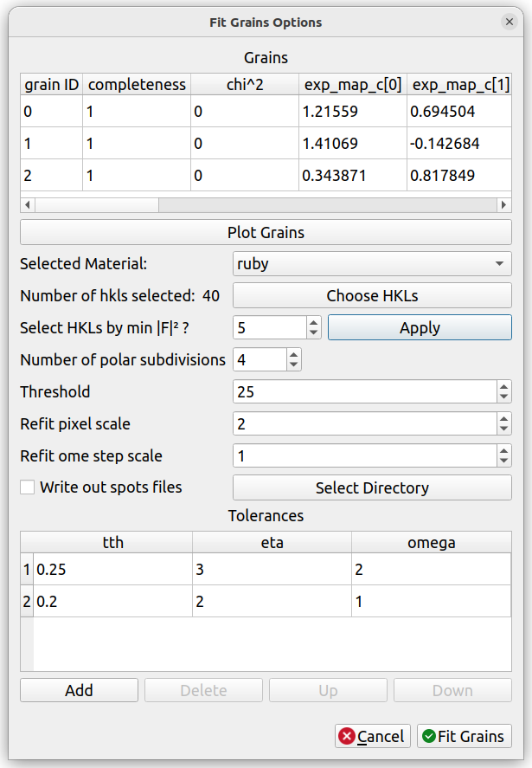Click the omega tolerance column header
The width and height of the screenshot is (532, 768).
[x=432, y=542]
